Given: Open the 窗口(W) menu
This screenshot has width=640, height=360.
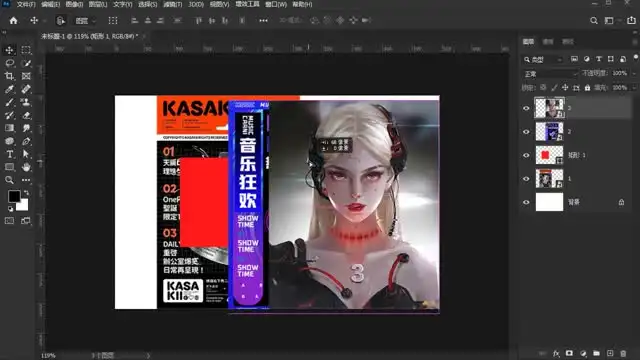Looking at the screenshot, I should [276, 4].
